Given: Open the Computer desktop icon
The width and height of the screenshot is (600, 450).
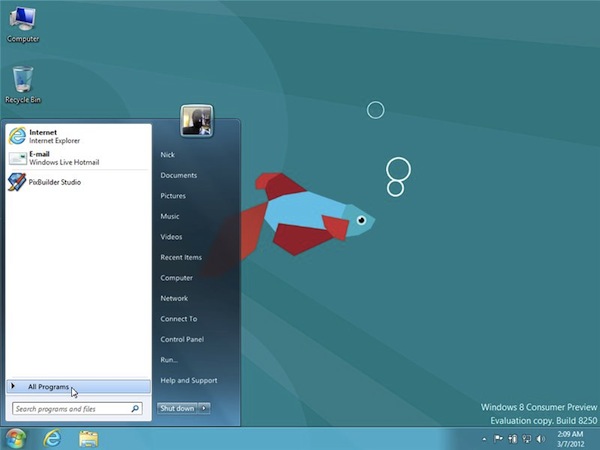Looking at the screenshot, I should click(21, 22).
